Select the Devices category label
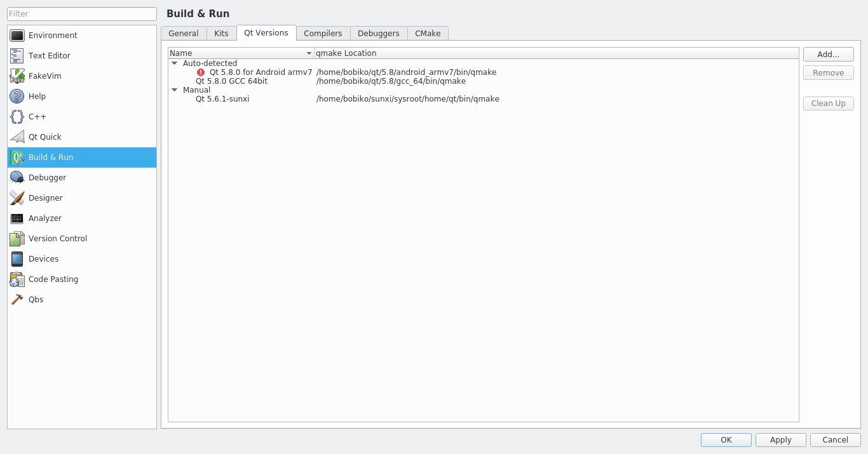The height and width of the screenshot is (454, 868). tap(43, 259)
